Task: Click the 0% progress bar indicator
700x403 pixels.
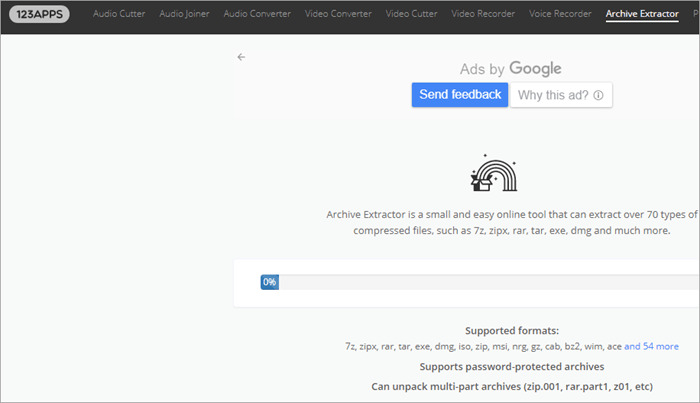Action: tap(269, 282)
